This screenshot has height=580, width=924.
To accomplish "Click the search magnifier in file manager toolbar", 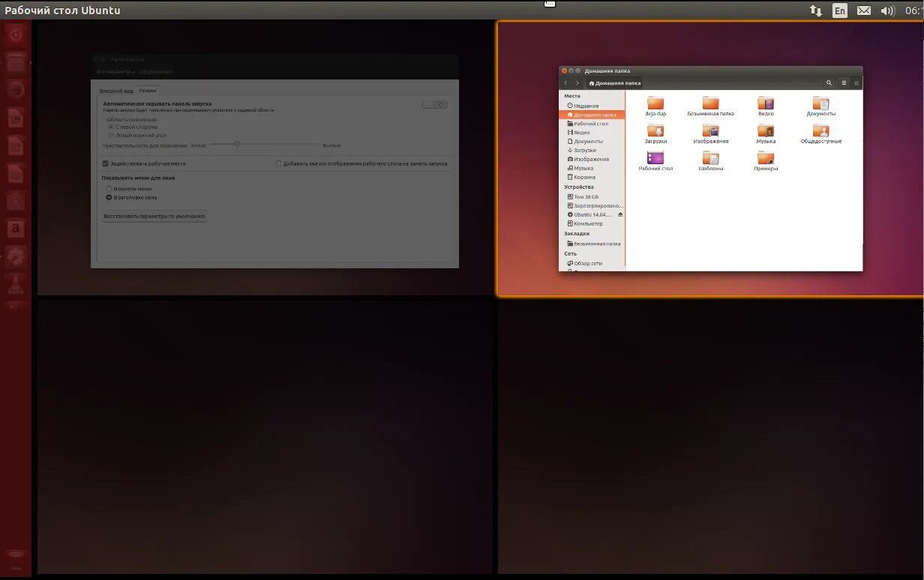I will (x=829, y=83).
